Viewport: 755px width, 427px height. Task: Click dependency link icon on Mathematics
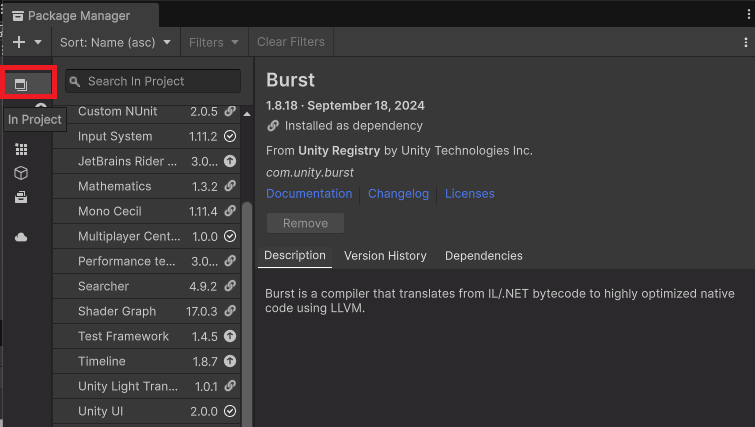[230, 185]
